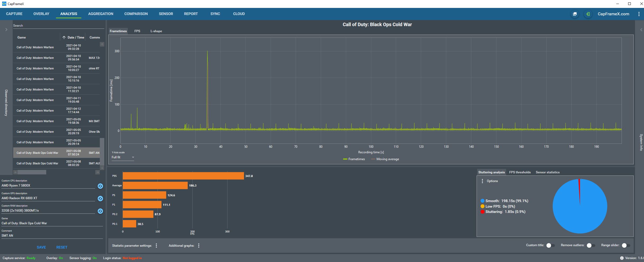Open Statistic parameter settings menu
The height and width of the screenshot is (262, 644).
[156, 246]
